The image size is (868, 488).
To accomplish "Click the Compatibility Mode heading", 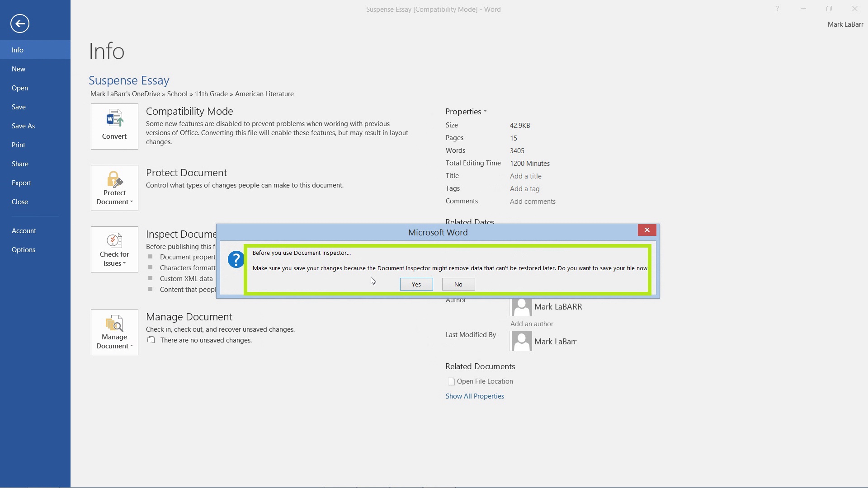I will [x=189, y=111].
